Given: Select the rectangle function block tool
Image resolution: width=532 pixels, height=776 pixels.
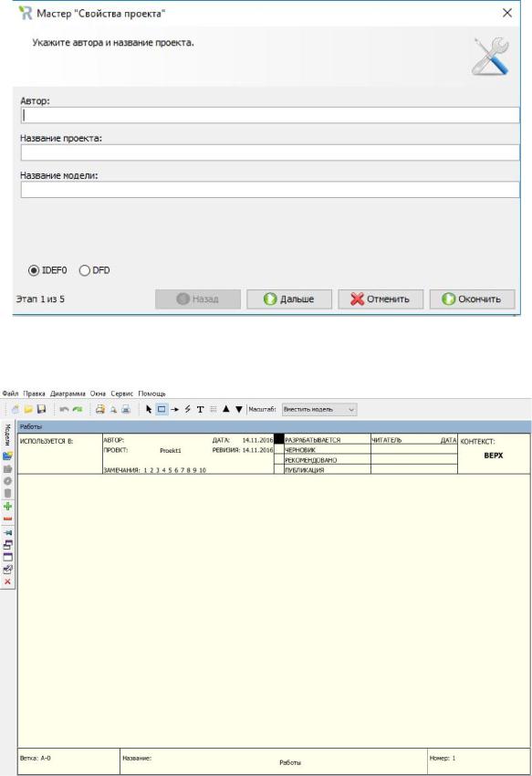Looking at the screenshot, I should pyautogui.click(x=162, y=409).
